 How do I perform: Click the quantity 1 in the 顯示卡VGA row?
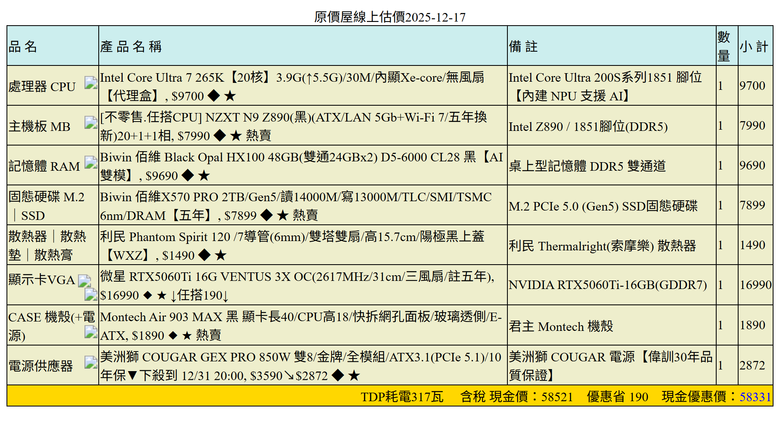[720, 285]
